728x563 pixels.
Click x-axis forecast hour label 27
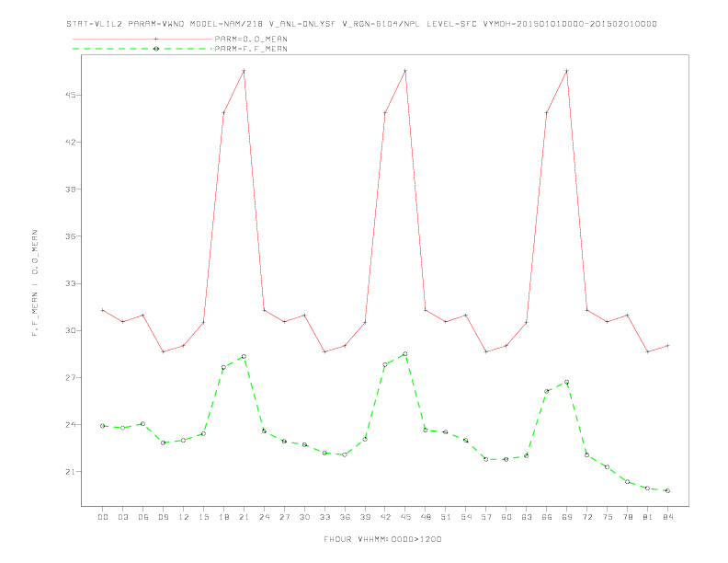(x=284, y=517)
